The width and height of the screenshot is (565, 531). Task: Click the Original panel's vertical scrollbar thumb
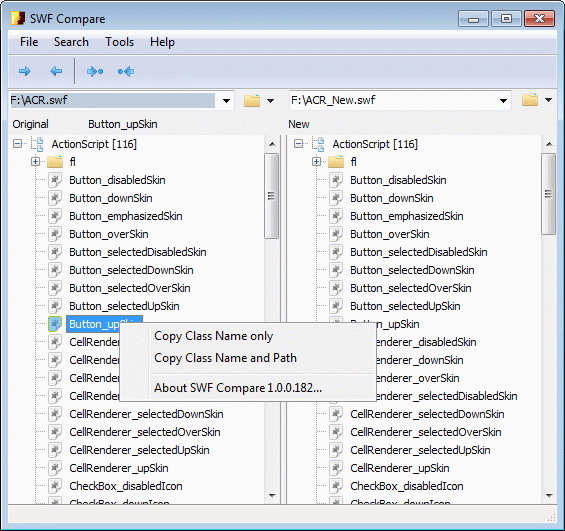click(271, 196)
